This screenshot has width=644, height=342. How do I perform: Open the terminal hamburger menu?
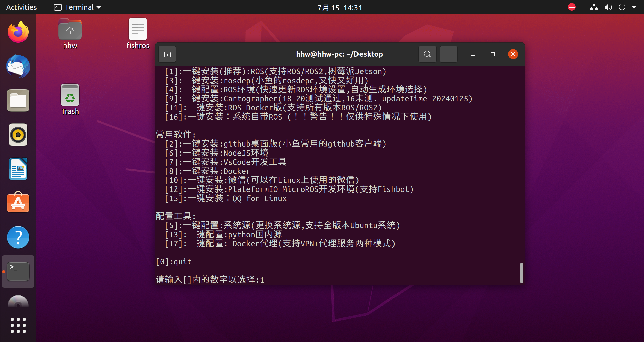point(448,54)
